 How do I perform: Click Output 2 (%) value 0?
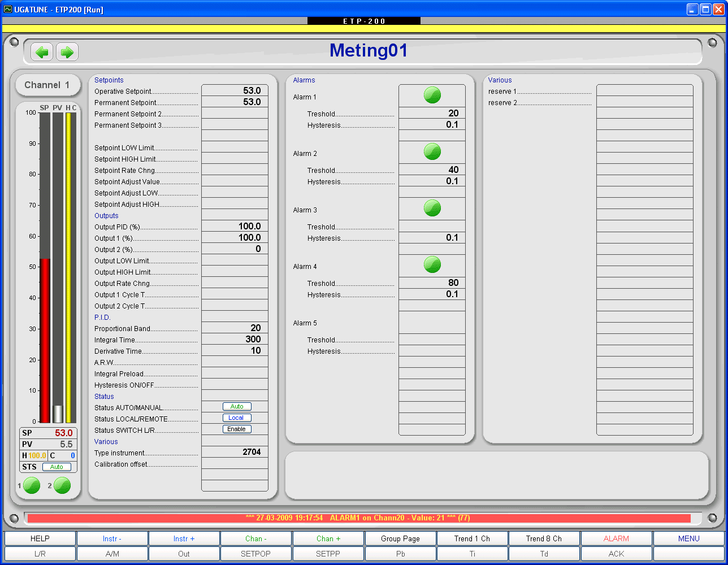(x=235, y=249)
